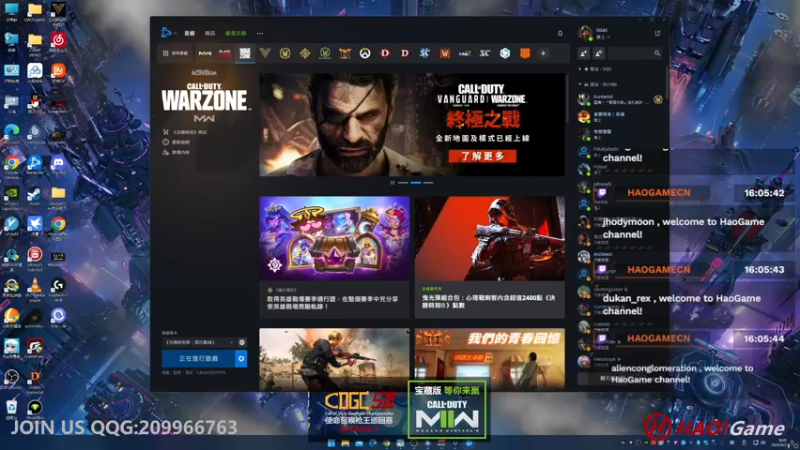Image resolution: width=800 pixels, height=450 pixels.
Task: Open the second link under Warzone logo
Action: pyautogui.click(x=176, y=142)
